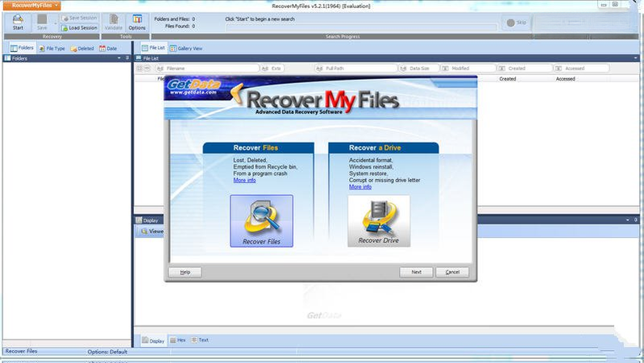Click the Recover a Drive heading in the wizard

pyautogui.click(x=375, y=148)
